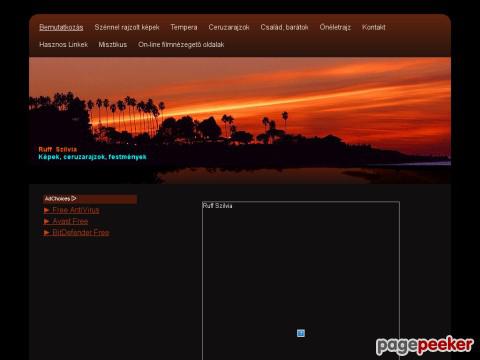Open On-line filmnézegető oldalak
The height and width of the screenshot is (360, 480).
tap(181, 45)
